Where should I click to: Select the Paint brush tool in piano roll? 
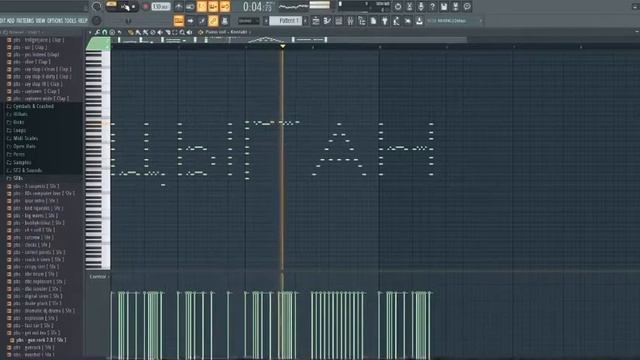pyautogui.click(x=138, y=32)
